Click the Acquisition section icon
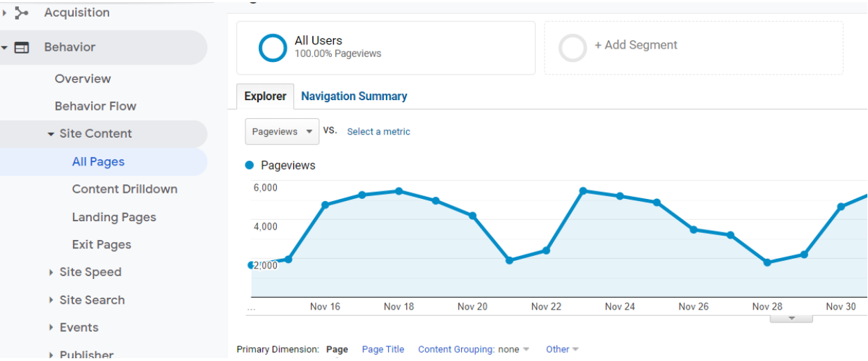868x361 pixels. click(x=22, y=13)
